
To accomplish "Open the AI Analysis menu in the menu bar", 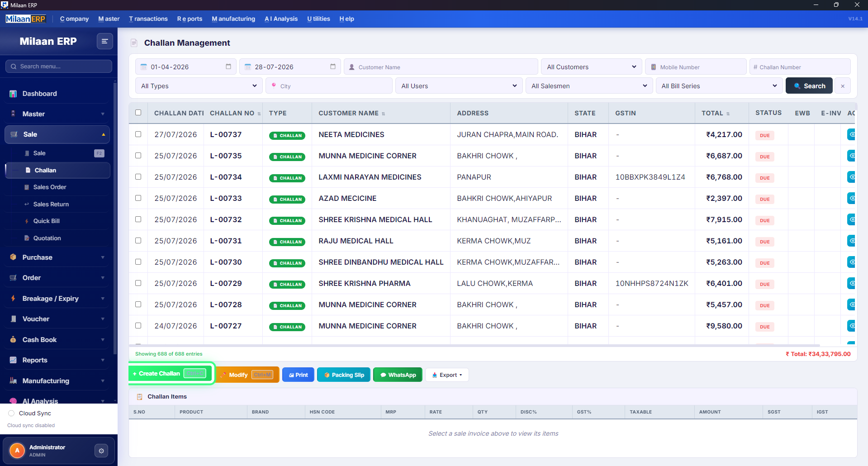I will [281, 19].
